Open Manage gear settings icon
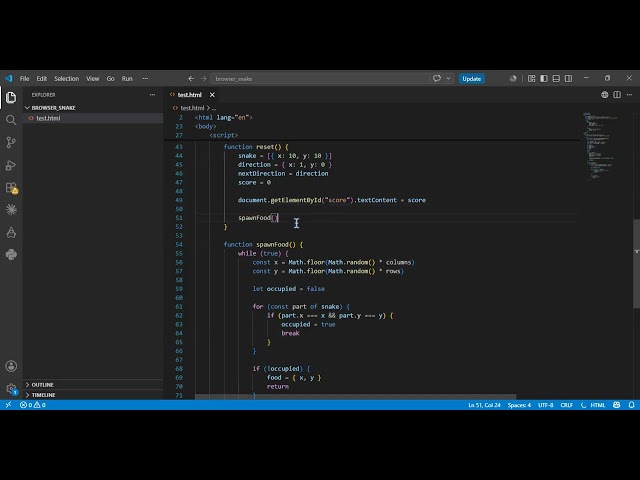 (11, 389)
